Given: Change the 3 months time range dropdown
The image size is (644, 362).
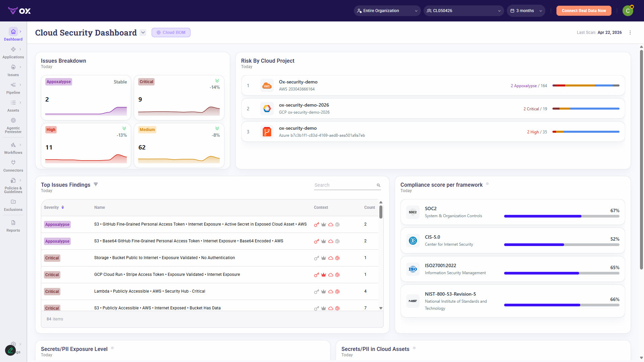Looking at the screenshot, I should pyautogui.click(x=526, y=11).
